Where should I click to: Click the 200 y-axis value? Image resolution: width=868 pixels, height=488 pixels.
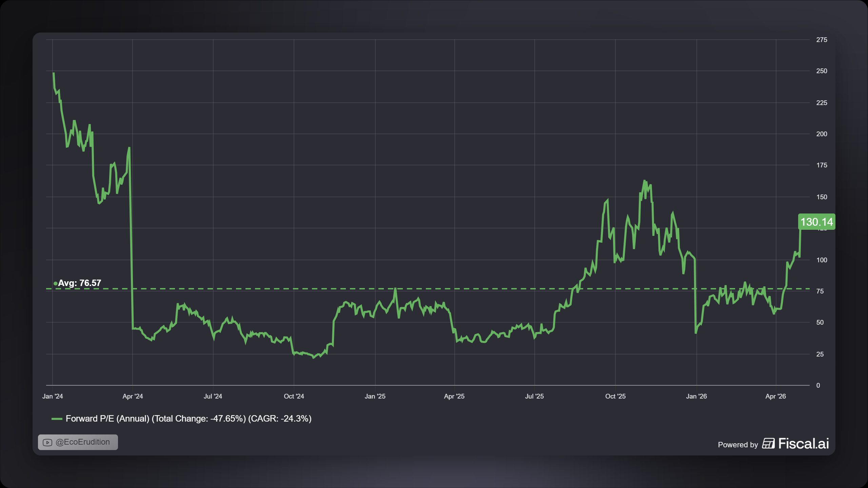pos(822,134)
